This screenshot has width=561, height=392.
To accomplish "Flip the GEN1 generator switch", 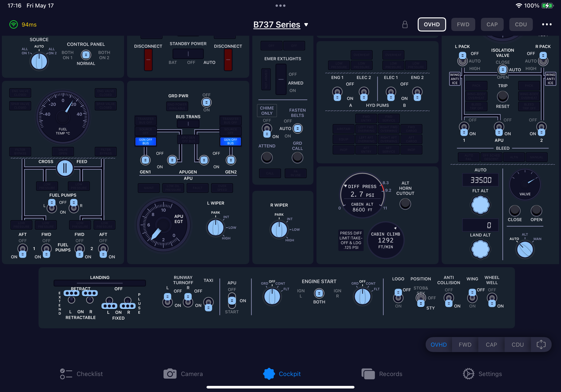I will [145, 160].
